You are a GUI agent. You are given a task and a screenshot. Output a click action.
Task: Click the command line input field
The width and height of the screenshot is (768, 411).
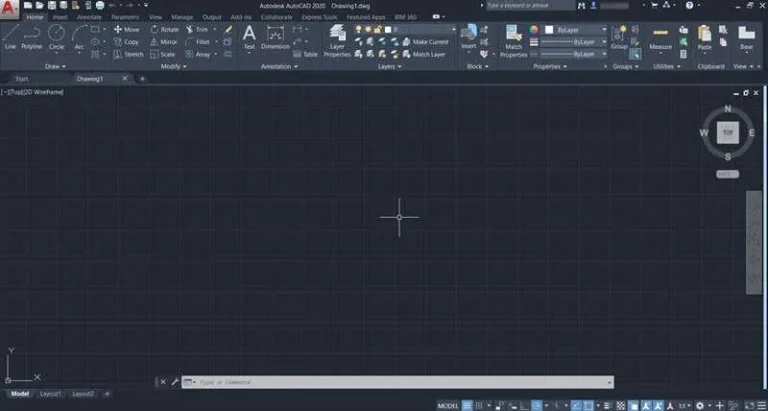coord(398,382)
